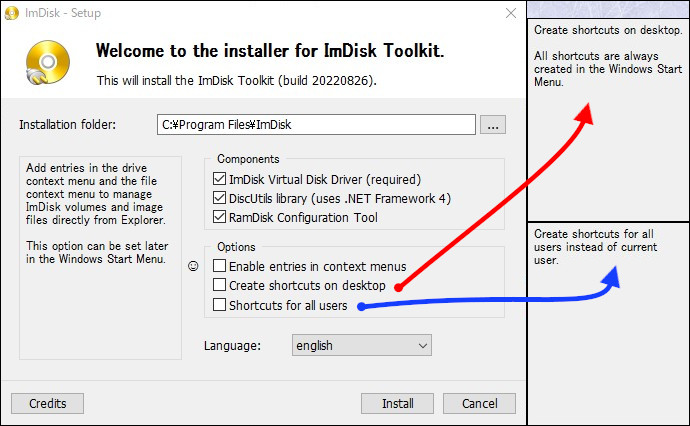Click the Cancel button
The height and width of the screenshot is (426, 690).
479,404
